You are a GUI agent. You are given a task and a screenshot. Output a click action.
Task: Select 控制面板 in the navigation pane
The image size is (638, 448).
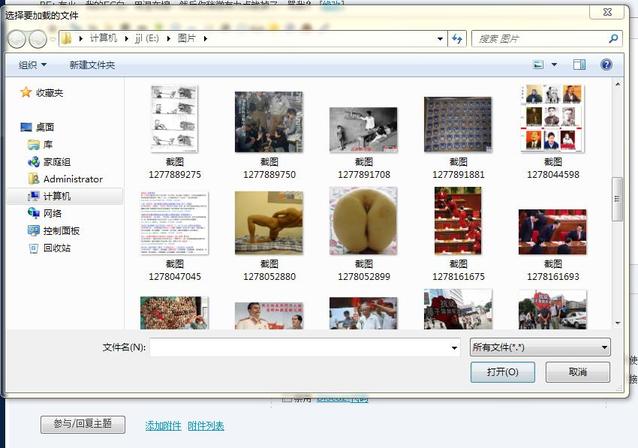tap(61, 231)
